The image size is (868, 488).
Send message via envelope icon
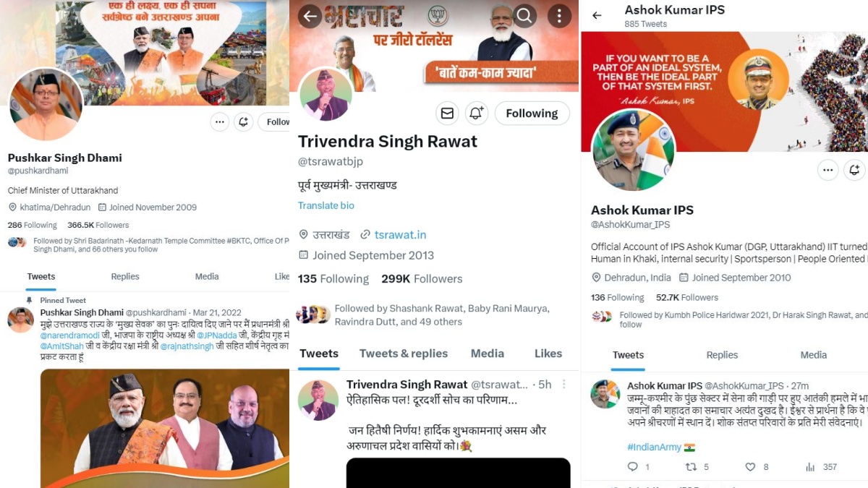(x=447, y=114)
